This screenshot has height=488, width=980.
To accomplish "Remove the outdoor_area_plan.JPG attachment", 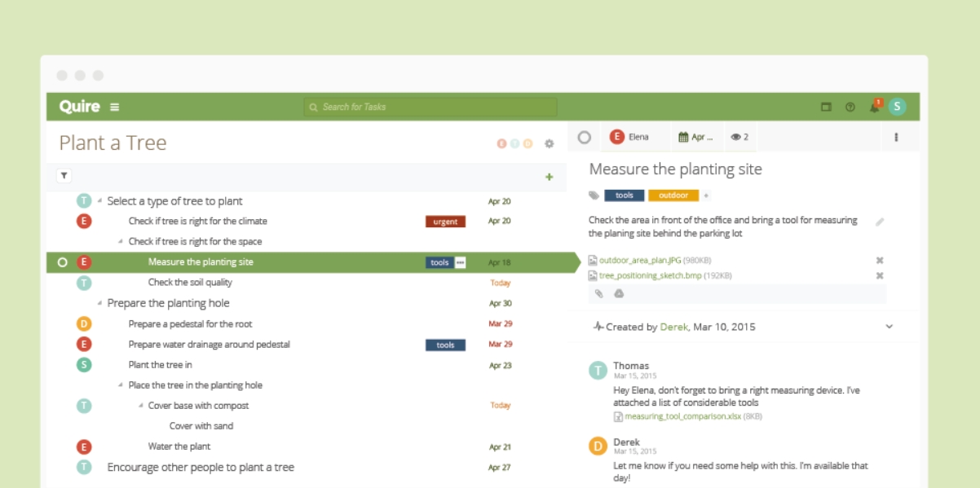I will [880, 261].
